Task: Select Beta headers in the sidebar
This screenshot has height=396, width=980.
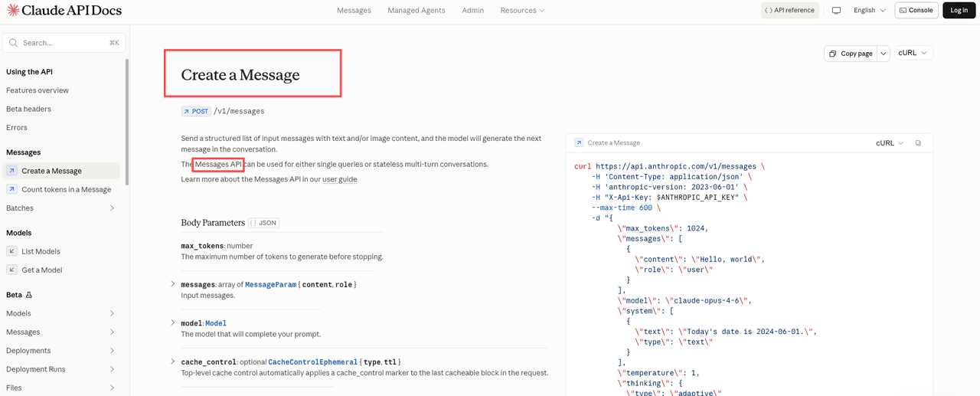Action: [28, 109]
